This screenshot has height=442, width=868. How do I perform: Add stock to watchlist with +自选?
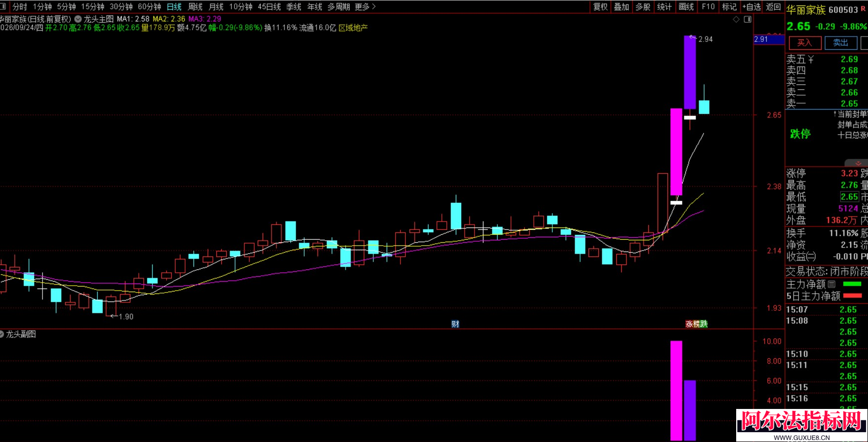click(x=751, y=7)
